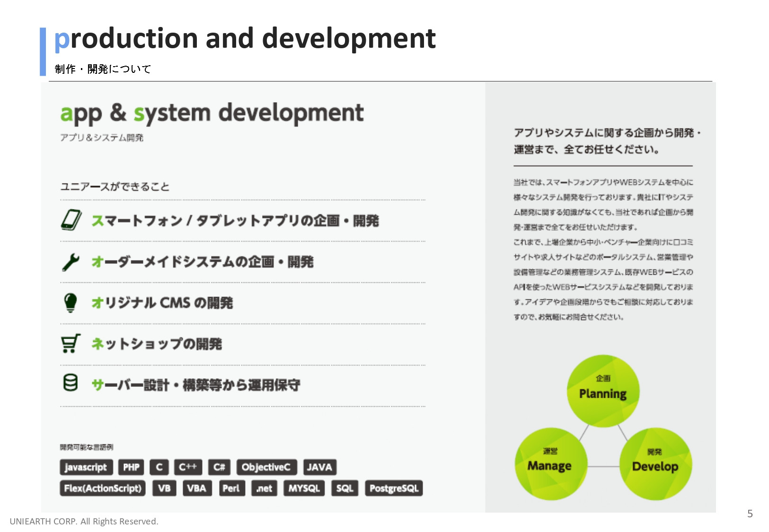Click the wrench icon for custom systems
This screenshot has width=769, height=532.
point(70,262)
